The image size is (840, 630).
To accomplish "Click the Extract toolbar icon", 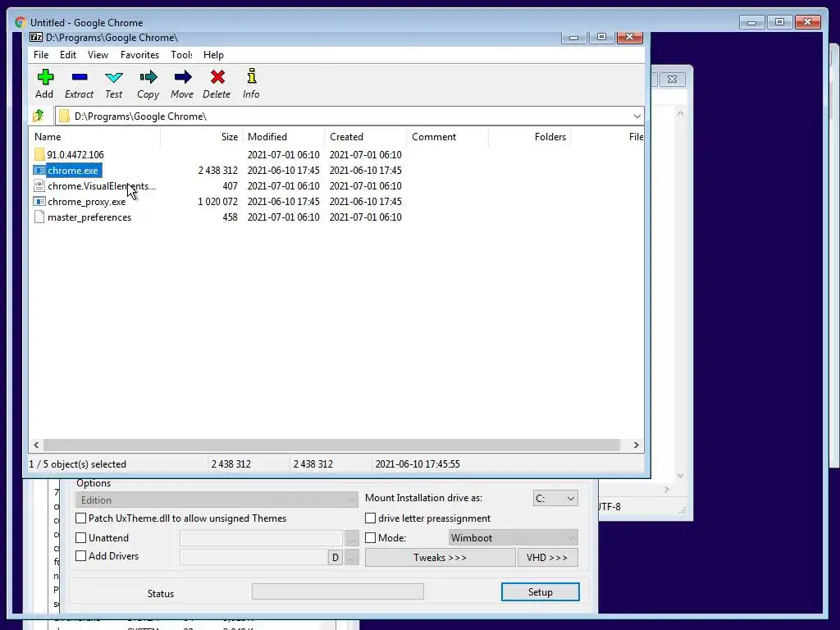I will click(80, 77).
